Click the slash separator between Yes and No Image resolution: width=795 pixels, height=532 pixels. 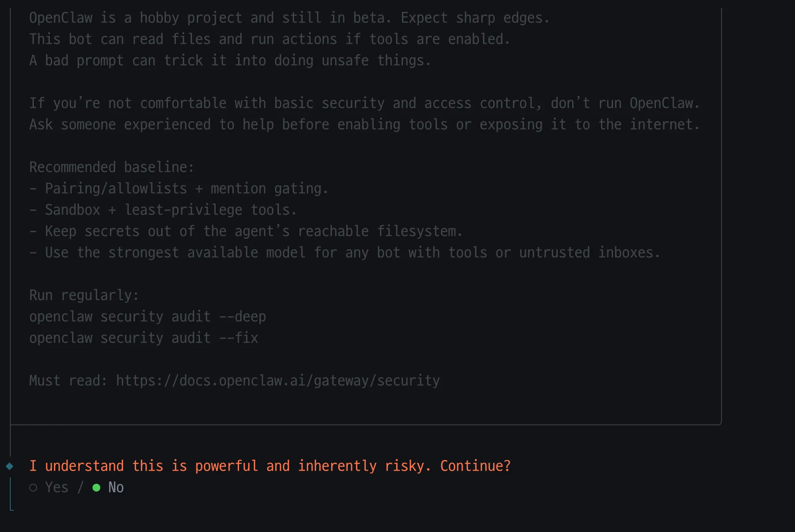[x=81, y=488]
